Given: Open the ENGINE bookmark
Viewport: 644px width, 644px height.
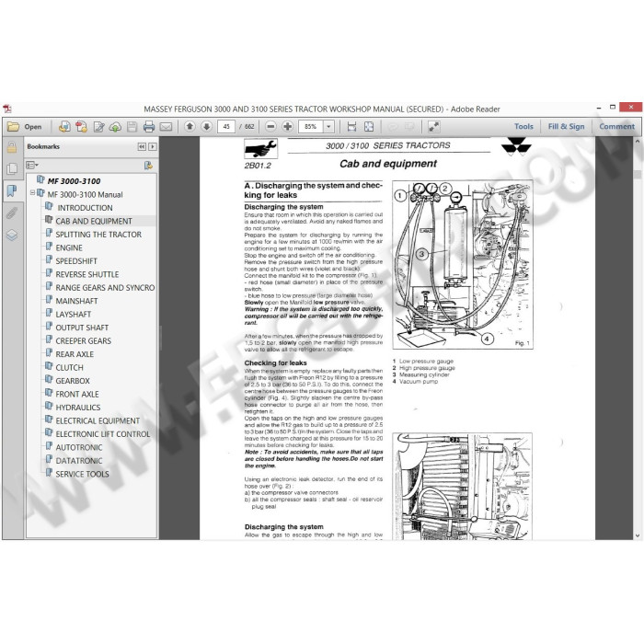Looking at the screenshot, I should [69, 247].
